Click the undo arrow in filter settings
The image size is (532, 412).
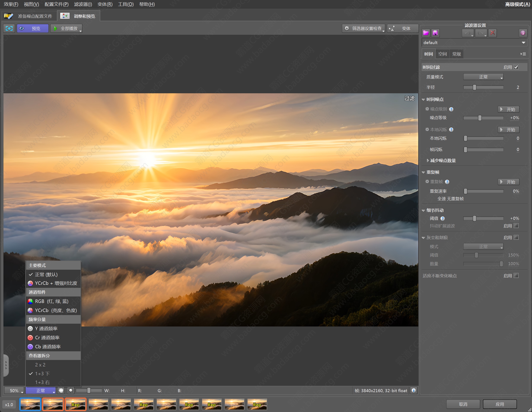(x=468, y=33)
